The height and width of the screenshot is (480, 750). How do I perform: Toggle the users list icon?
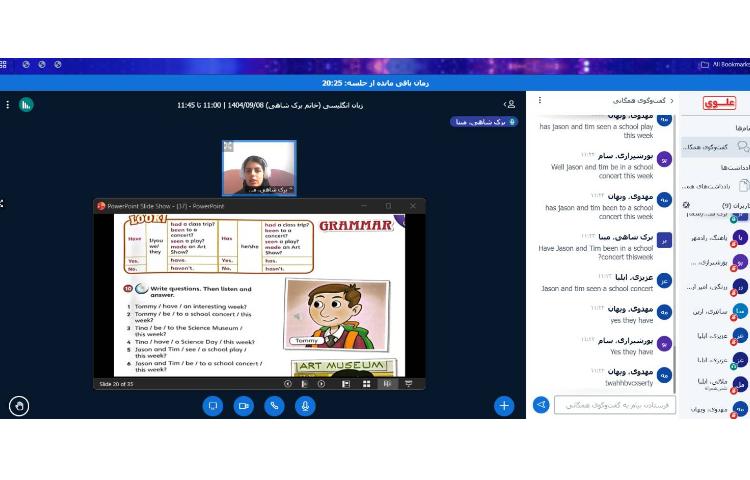click(x=510, y=104)
